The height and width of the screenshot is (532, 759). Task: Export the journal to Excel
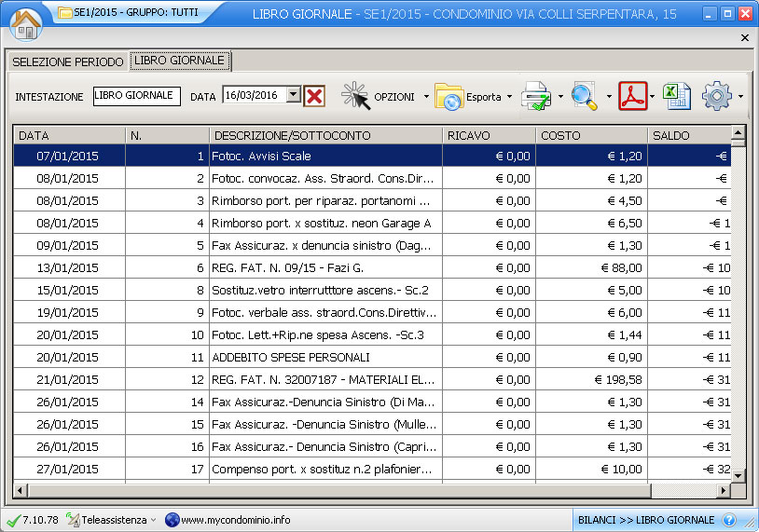pyautogui.click(x=677, y=96)
